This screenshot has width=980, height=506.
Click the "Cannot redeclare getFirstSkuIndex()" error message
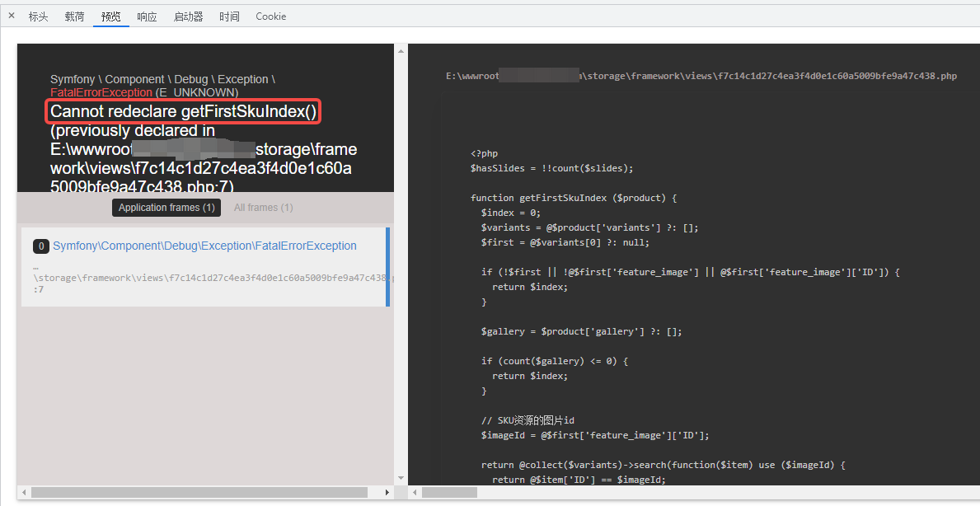click(x=184, y=112)
